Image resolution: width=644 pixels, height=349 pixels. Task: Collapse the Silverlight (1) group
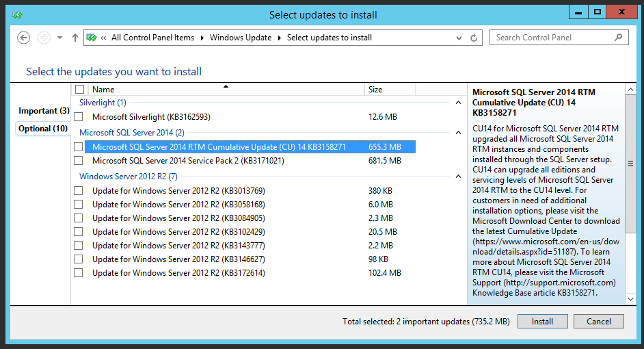point(458,103)
